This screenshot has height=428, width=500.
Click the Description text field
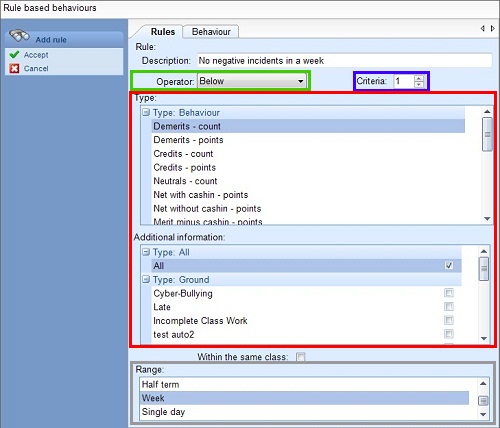pos(344,61)
